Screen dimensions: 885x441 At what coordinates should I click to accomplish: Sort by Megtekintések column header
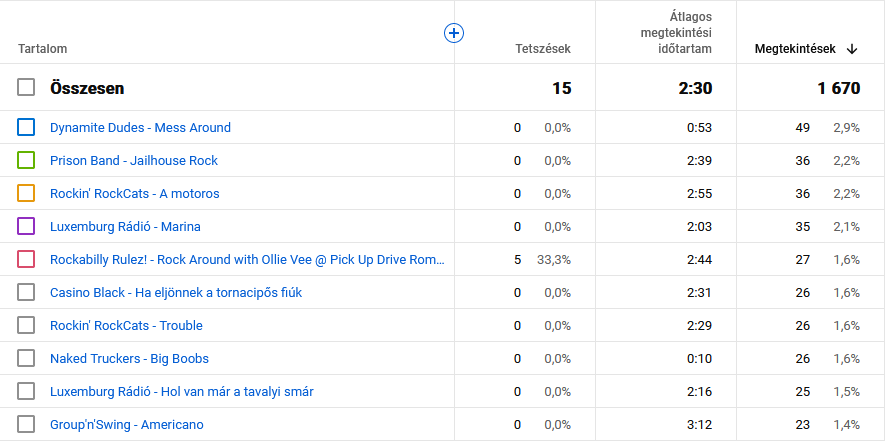click(x=795, y=49)
